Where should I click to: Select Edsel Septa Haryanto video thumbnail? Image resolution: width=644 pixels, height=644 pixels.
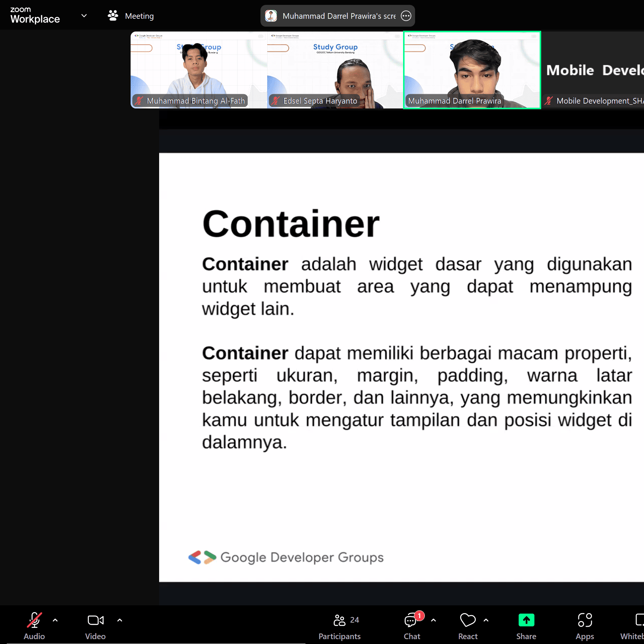coord(335,70)
